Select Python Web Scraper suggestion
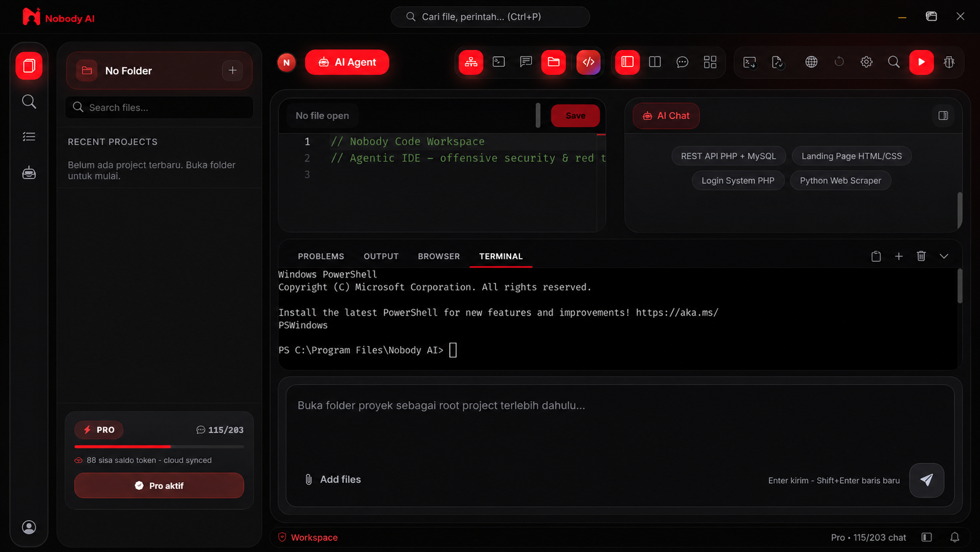The height and width of the screenshot is (552, 980). click(x=840, y=181)
